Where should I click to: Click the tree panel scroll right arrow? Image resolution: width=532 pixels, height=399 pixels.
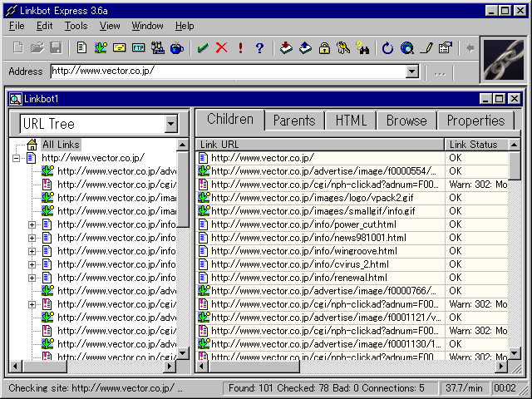pos(170,367)
